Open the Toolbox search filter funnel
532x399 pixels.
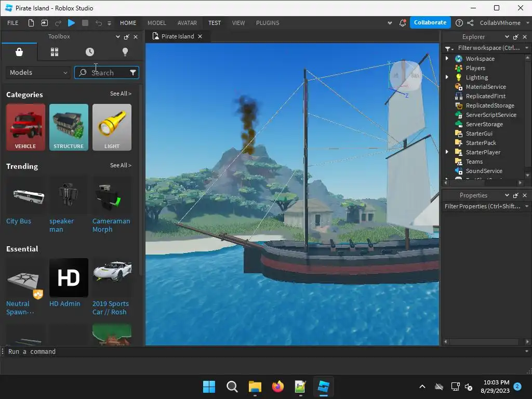pos(133,72)
